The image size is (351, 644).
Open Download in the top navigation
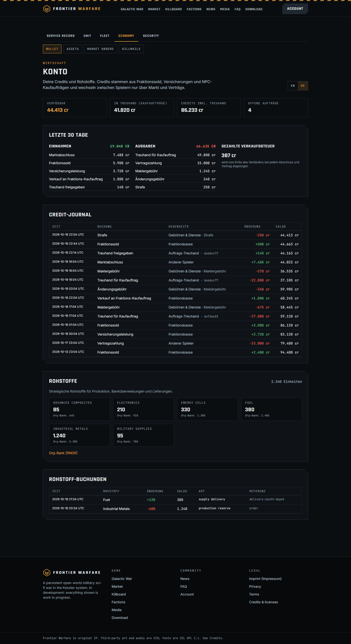(254, 9)
